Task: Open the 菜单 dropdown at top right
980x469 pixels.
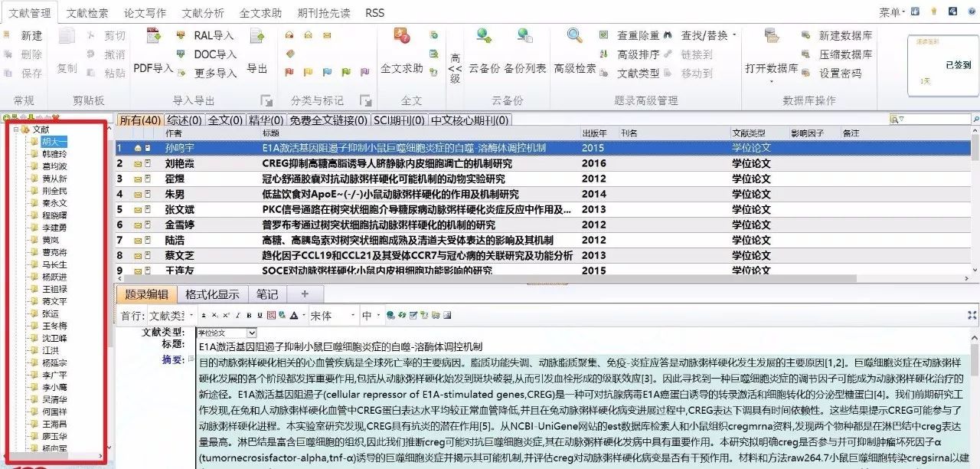Action: point(893,12)
